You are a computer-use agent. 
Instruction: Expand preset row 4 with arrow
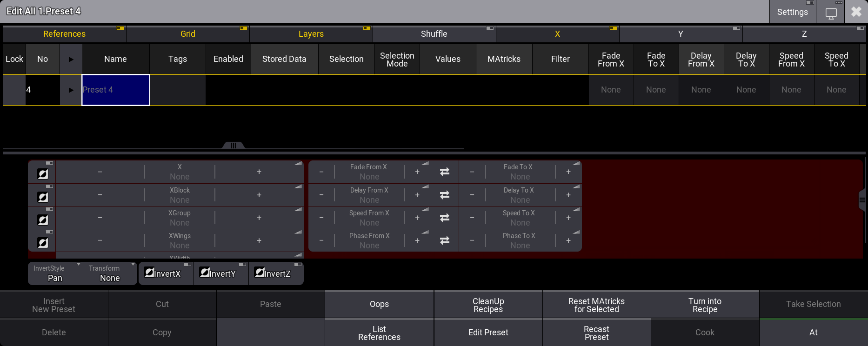[x=71, y=90]
